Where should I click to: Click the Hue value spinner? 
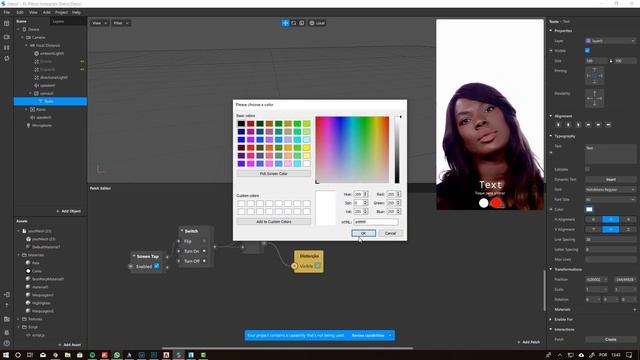click(361, 194)
